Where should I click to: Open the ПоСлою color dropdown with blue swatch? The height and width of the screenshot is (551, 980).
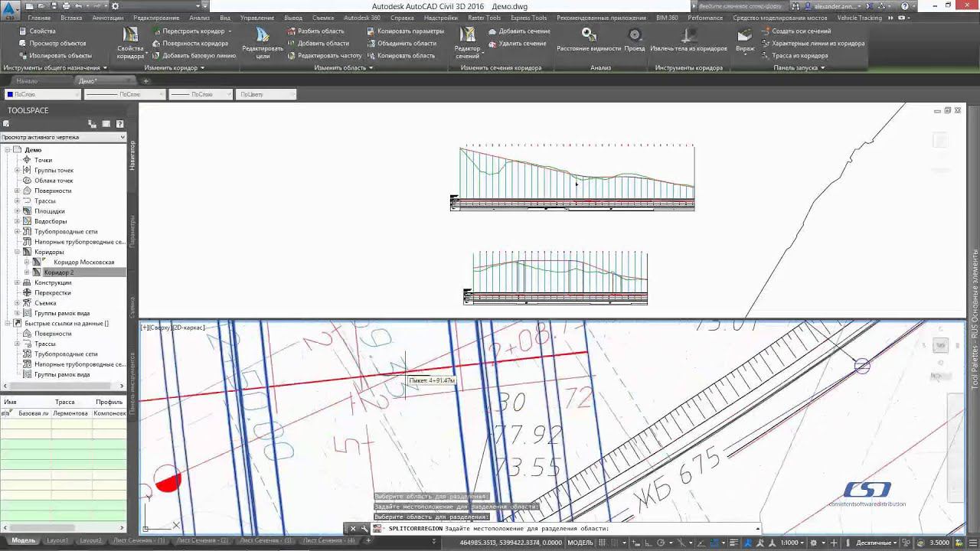pos(42,94)
